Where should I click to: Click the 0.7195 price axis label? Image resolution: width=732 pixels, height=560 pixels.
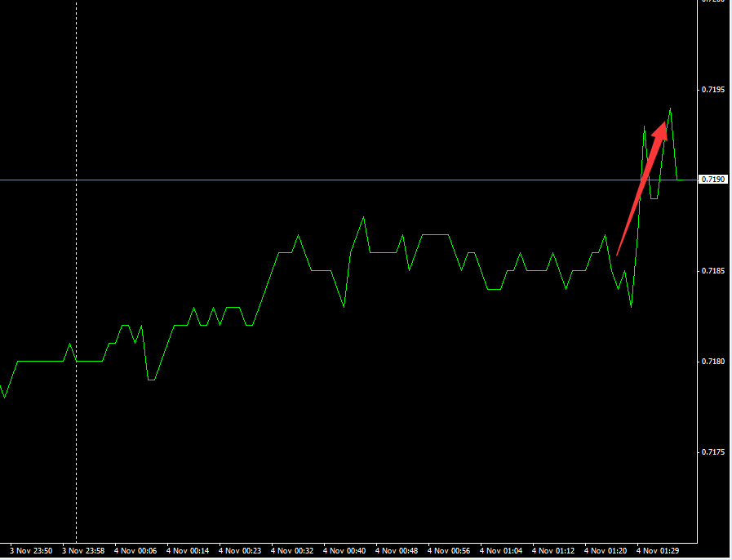coord(714,89)
